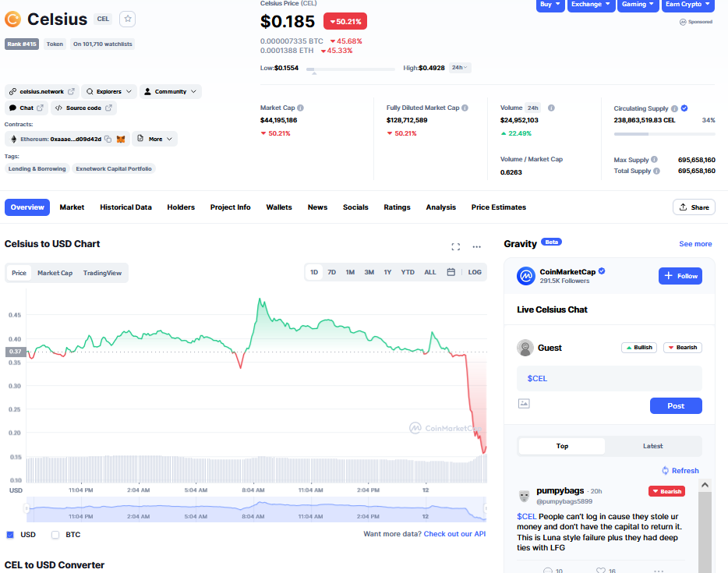Open the Earn Crypto dropdown menu
Viewport: 728px width, 573px height.
(687, 5)
